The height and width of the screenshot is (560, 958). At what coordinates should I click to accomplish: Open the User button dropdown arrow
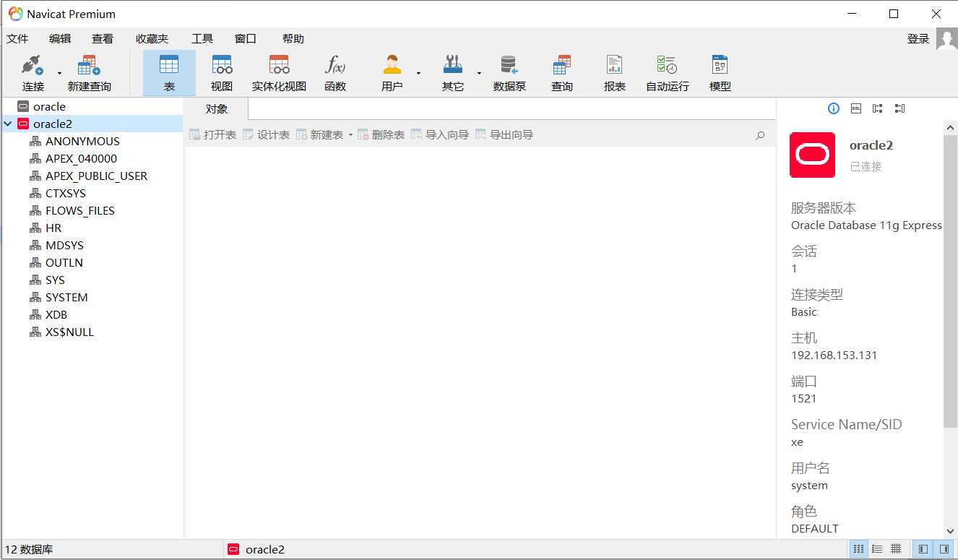tap(418, 73)
